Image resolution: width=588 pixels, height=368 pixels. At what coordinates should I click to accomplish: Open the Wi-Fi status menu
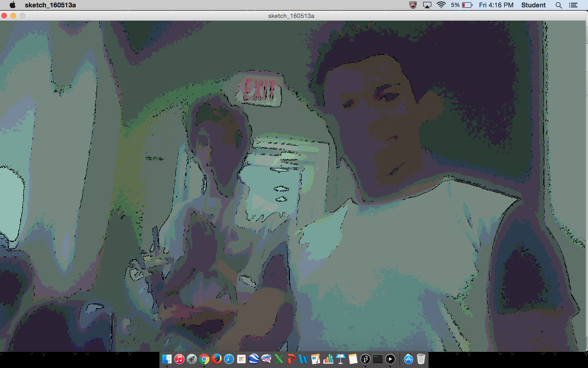(441, 5)
